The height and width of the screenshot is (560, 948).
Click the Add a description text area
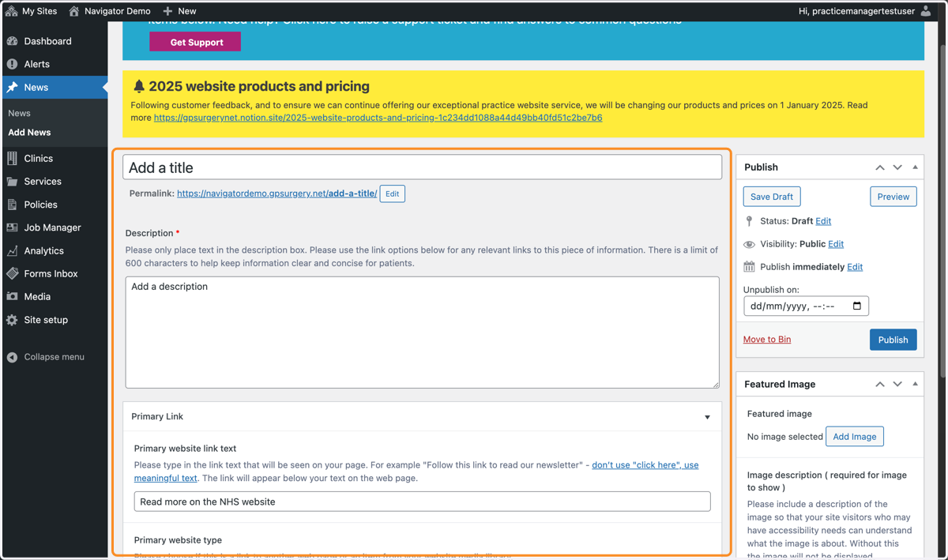[422, 333]
